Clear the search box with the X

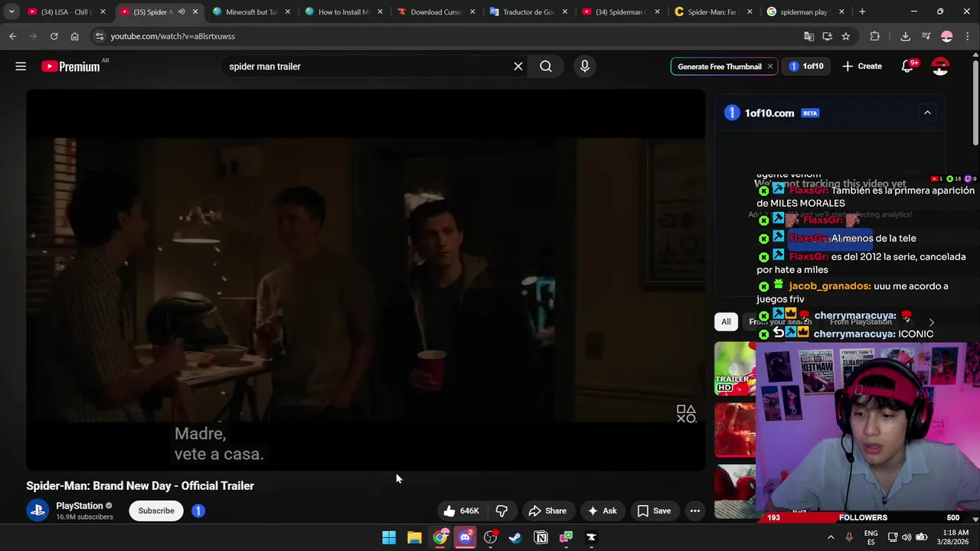coord(518,67)
